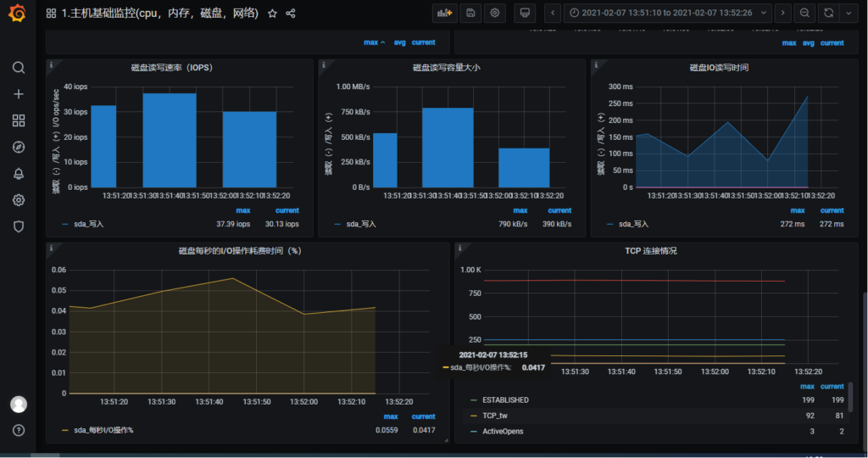Open the dashboard search icon in sidebar
The width and height of the screenshot is (868, 458).
[x=19, y=68]
